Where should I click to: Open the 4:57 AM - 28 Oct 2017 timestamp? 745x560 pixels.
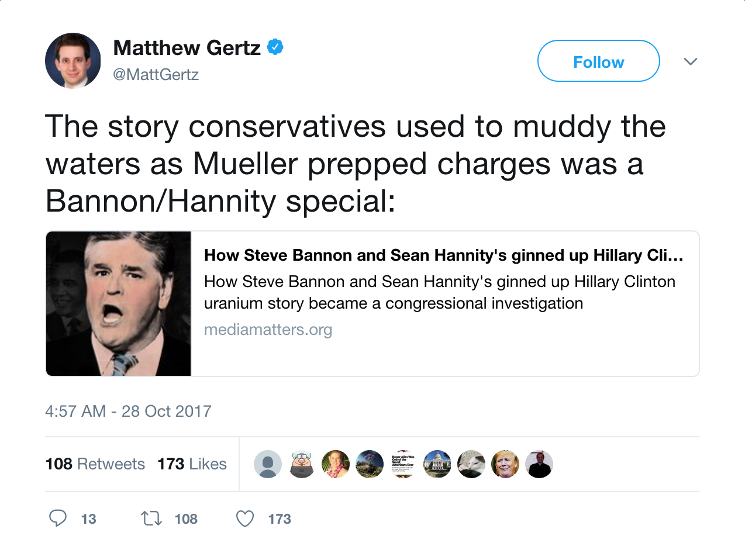coord(128,412)
